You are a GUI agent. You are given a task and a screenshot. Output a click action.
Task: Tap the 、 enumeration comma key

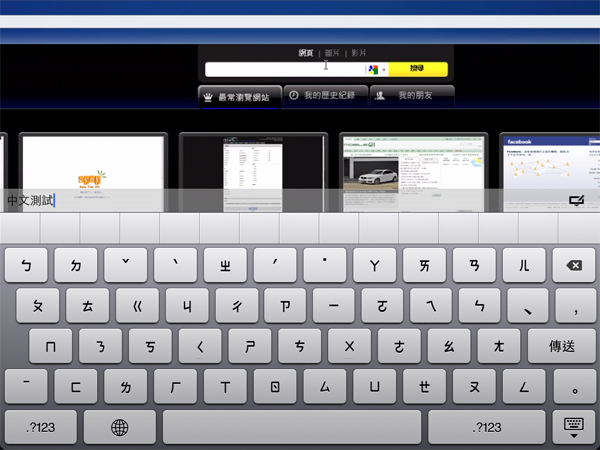527,306
